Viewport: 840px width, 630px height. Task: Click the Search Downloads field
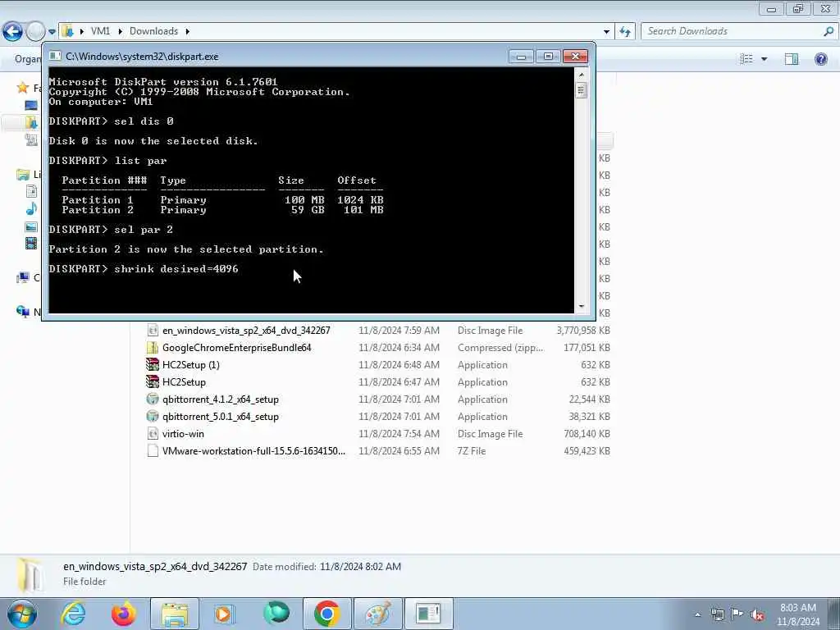(x=733, y=31)
